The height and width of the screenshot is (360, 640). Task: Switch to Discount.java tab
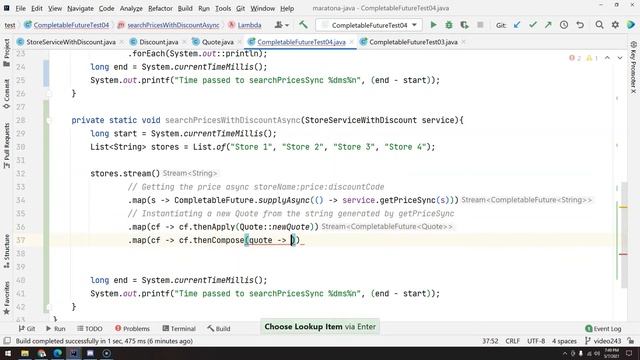tap(159, 42)
